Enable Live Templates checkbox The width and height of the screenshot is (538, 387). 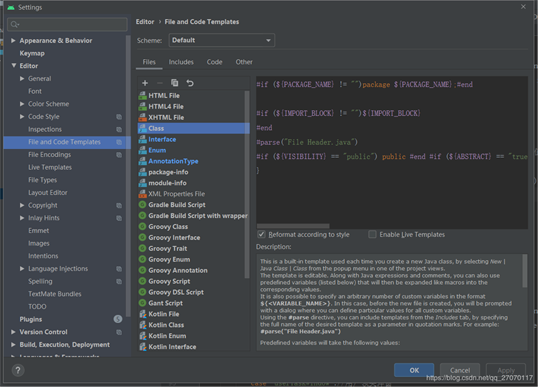pyautogui.click(x=372, y=234)
